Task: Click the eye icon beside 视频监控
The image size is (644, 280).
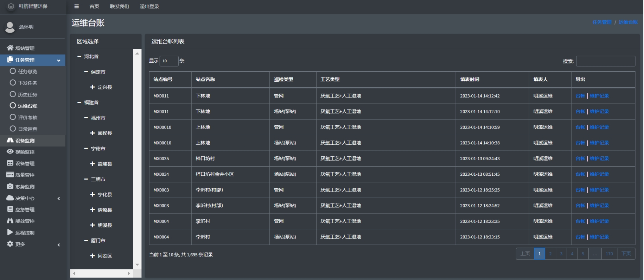Action: pyautogui.click(x=10, y=151)
